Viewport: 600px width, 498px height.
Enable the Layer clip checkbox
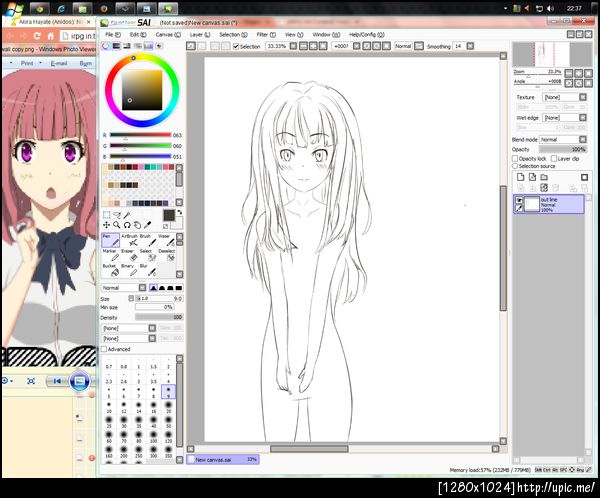[554, 158]
